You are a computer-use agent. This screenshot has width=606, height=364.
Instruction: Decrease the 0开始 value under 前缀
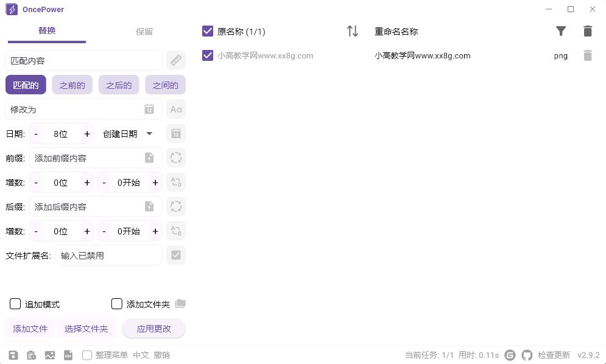coord(104,183)
